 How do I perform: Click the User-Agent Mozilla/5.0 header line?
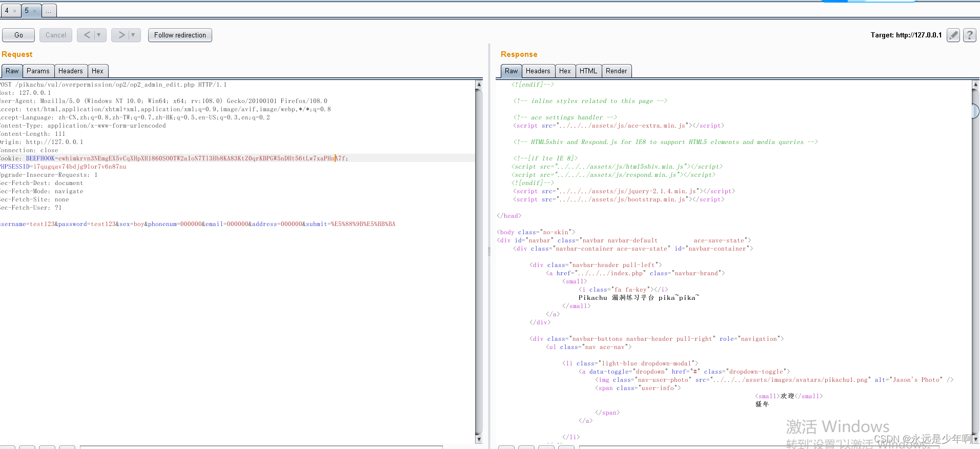(x=164, y=101)
